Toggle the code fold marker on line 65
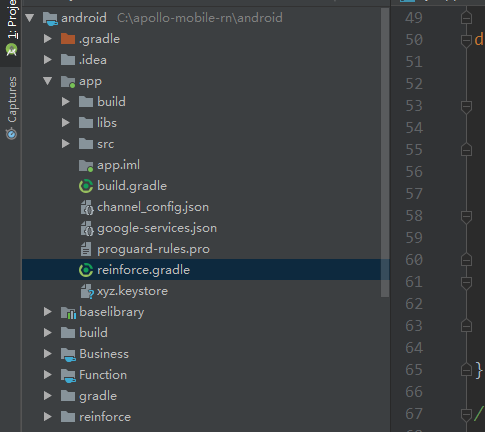 466,370
